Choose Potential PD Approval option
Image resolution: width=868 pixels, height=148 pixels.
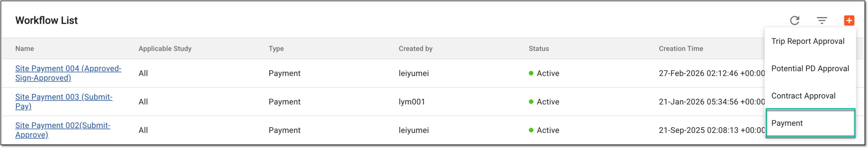(x=810, y=69)
